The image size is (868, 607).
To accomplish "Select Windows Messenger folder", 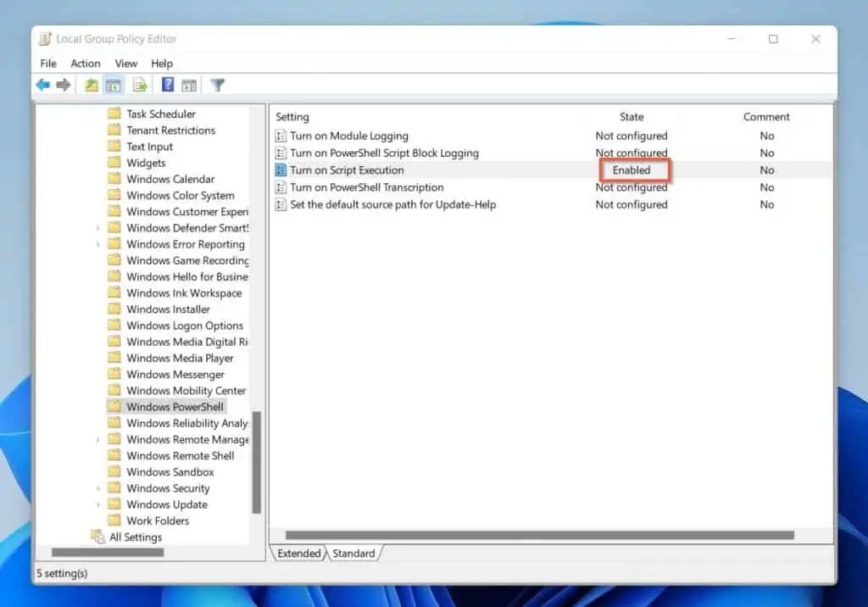I will (x=175, y=375).
